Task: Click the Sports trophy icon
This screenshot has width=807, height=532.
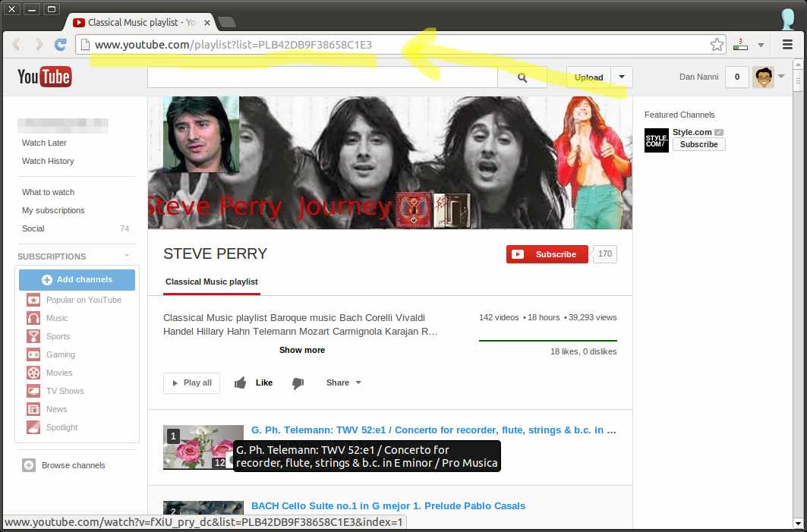Action: pos(33,336)
